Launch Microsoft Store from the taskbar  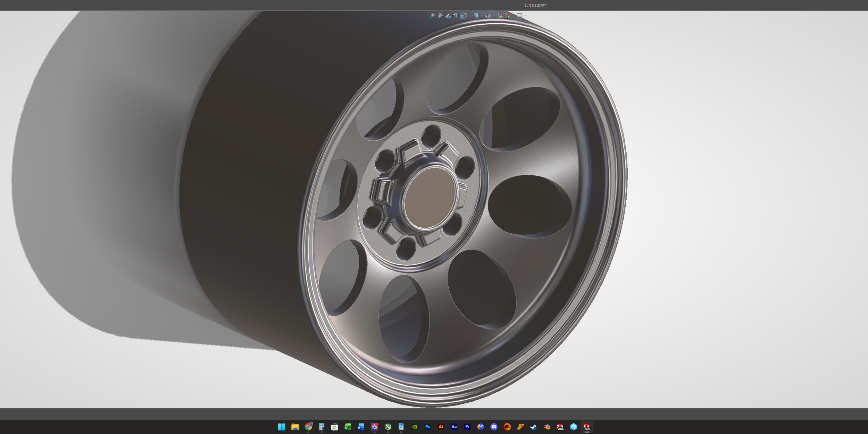(x=335, y=427)
